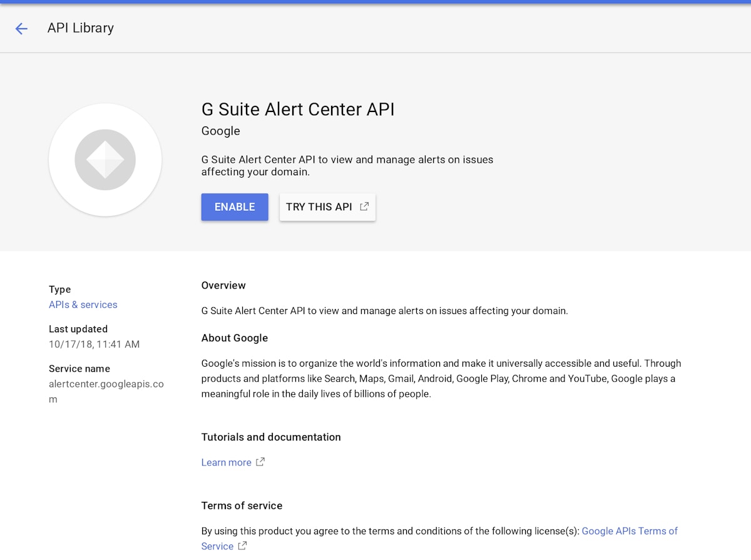This screenshot has height=560, width=751.
Task: Select the alertcenter.googleapis.com service name text
Action: click(x=106, y=384)
